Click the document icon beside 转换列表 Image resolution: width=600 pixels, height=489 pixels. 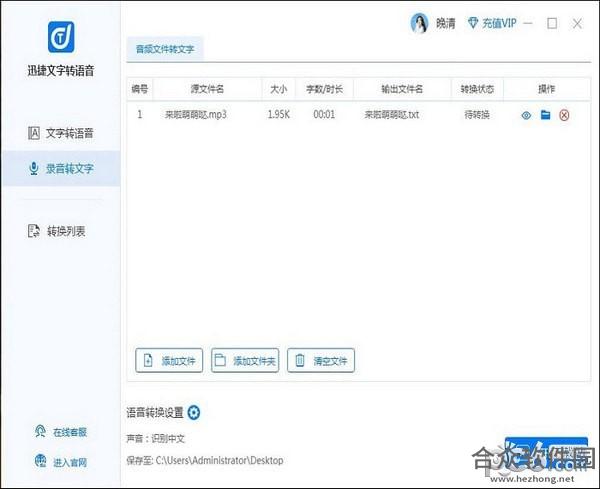coord(34,231)
